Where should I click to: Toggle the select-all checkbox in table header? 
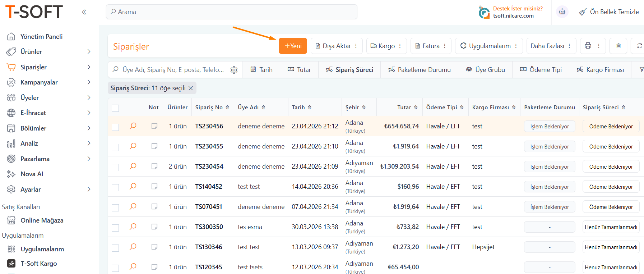point(115,108)
